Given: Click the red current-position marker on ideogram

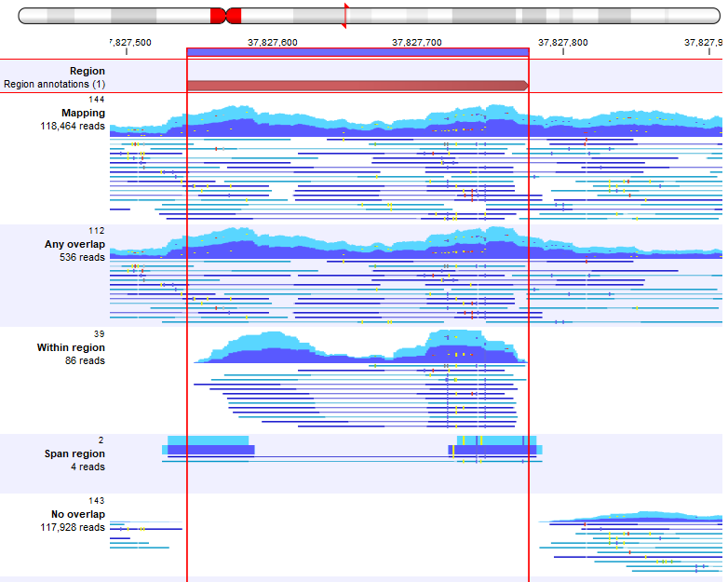Looking at the screenshot, I should (345, 16).
